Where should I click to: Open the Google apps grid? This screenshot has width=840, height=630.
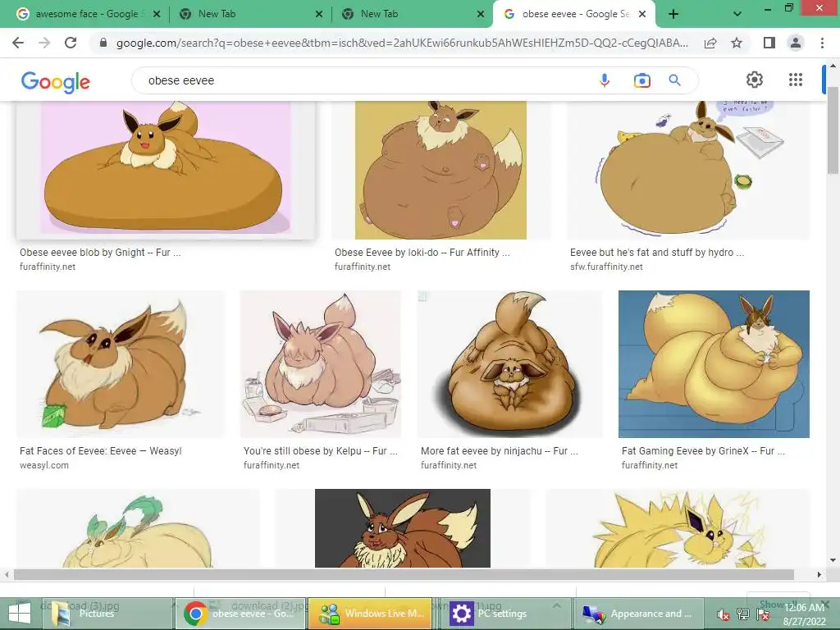coord(796,80)
